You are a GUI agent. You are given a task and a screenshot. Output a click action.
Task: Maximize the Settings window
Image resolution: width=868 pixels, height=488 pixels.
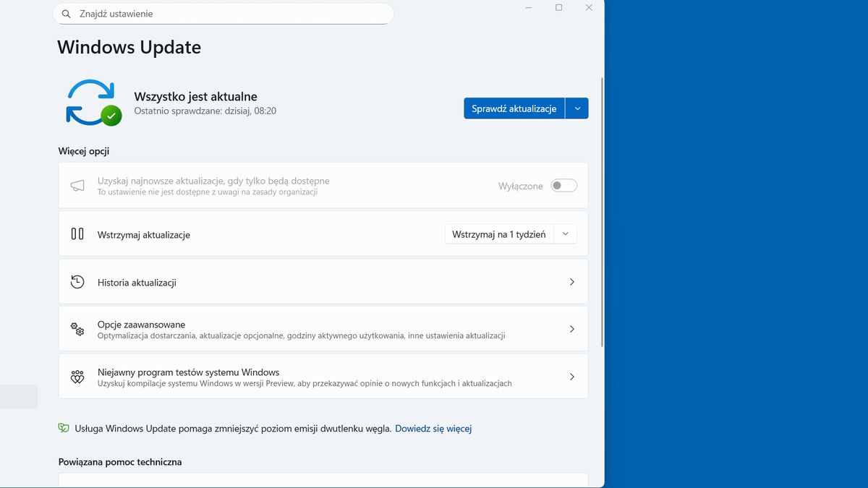pos(558,7)
